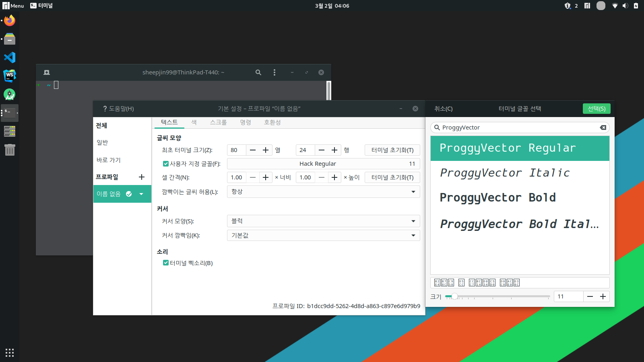Click the font size number field
This screenshot has width=644, height=362.
[569, 296]
